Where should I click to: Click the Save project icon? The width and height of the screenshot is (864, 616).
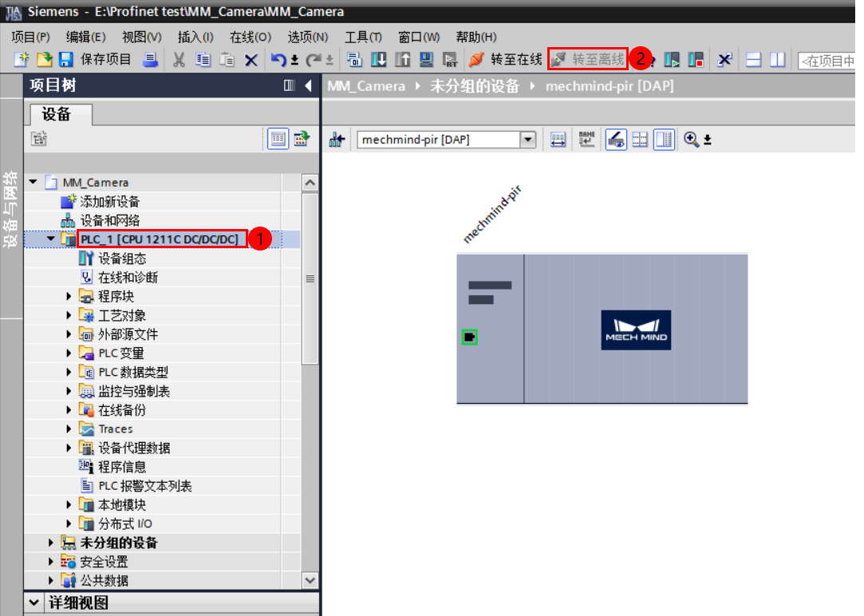pyautogui.click(x=68, y=60)
